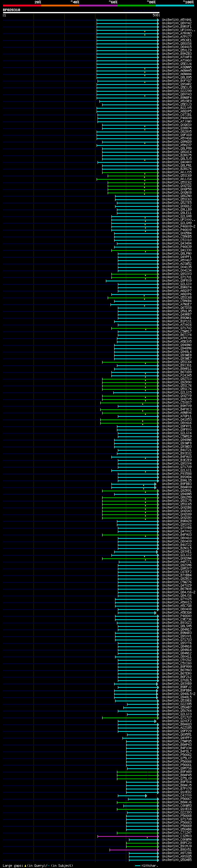Click the purple alignment bar for UniRef100_B9G051
This screenshot has width=197, height=868.
point(135,850)
